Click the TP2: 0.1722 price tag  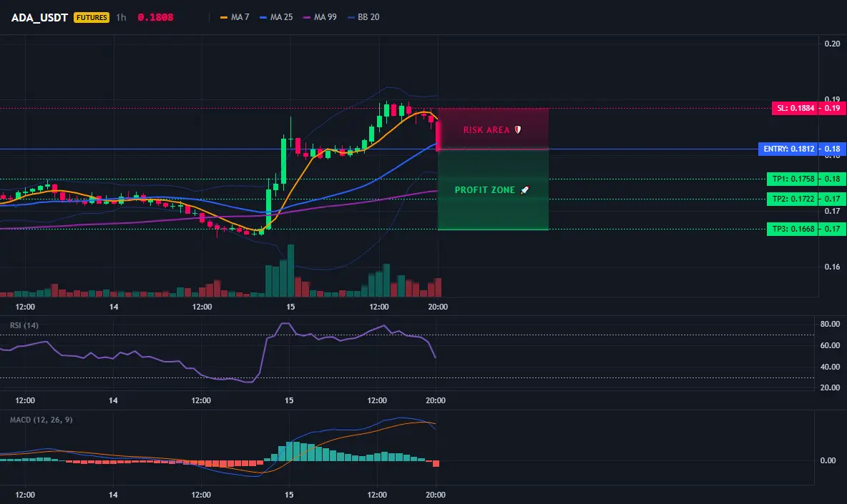tap(793, 199)
